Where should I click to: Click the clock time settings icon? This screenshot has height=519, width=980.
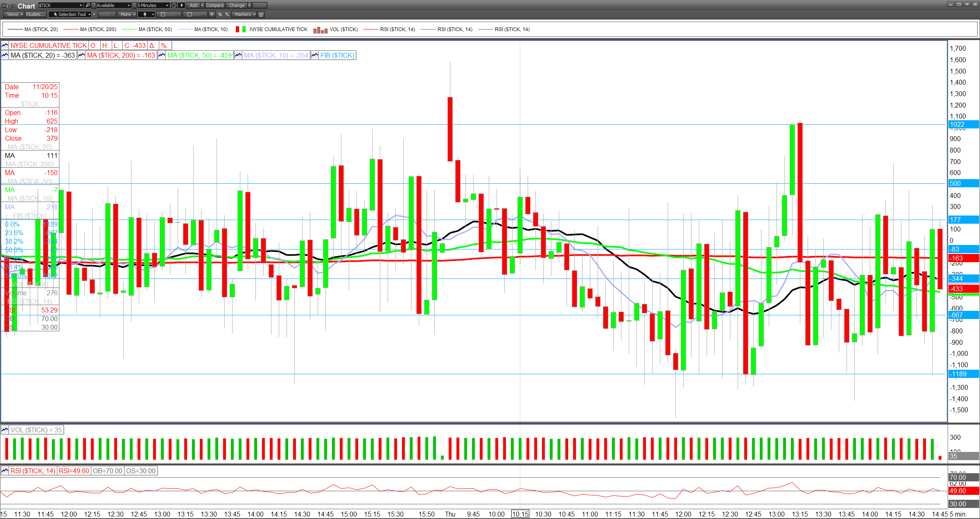(174, 5)
